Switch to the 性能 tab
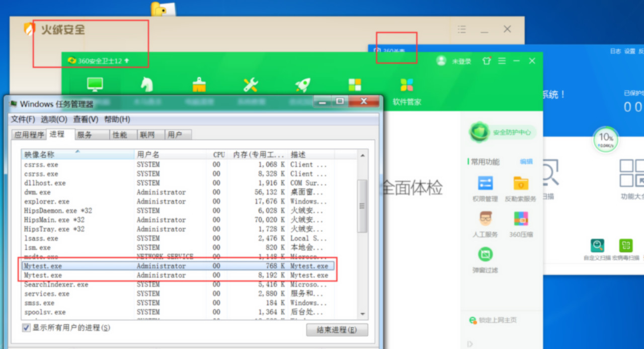The width and height of the screenshot is (644, 349). coord(123,135)
